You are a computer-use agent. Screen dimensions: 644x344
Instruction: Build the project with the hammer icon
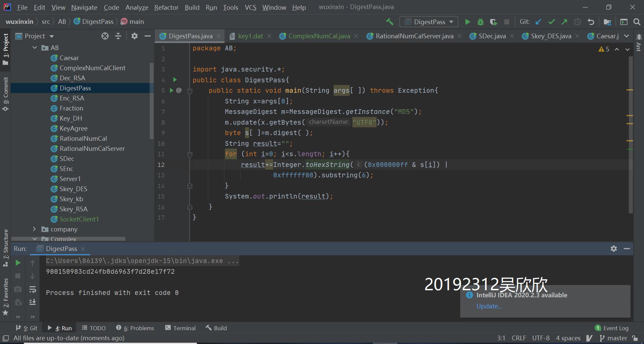390,22
